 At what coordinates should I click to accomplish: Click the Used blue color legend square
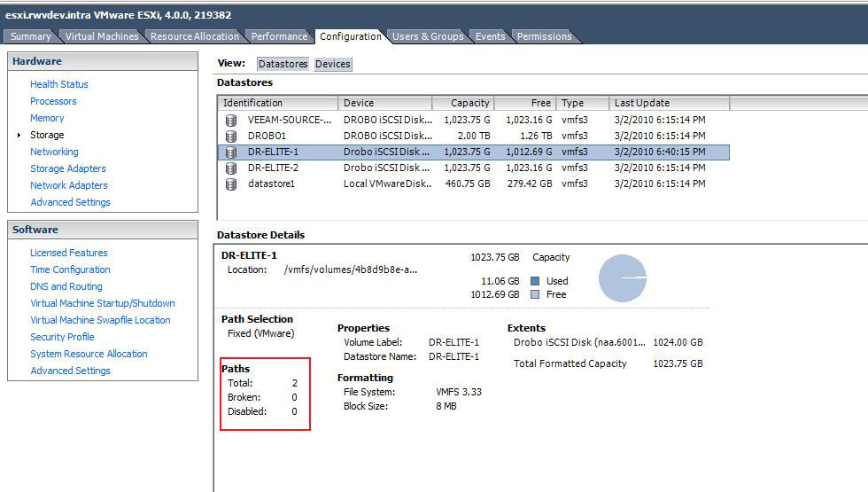pos(535,281)
